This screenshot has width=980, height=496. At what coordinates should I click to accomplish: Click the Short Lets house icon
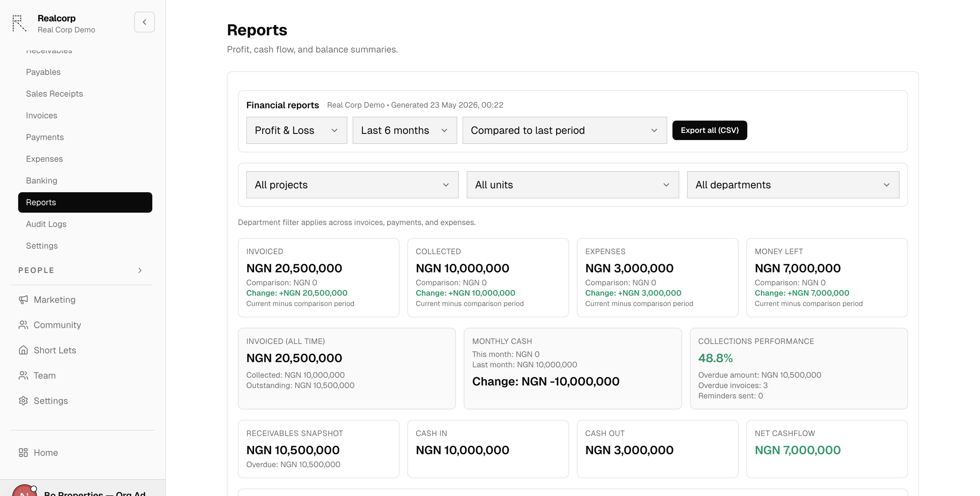pyautogui.click(x=23, y=350)
